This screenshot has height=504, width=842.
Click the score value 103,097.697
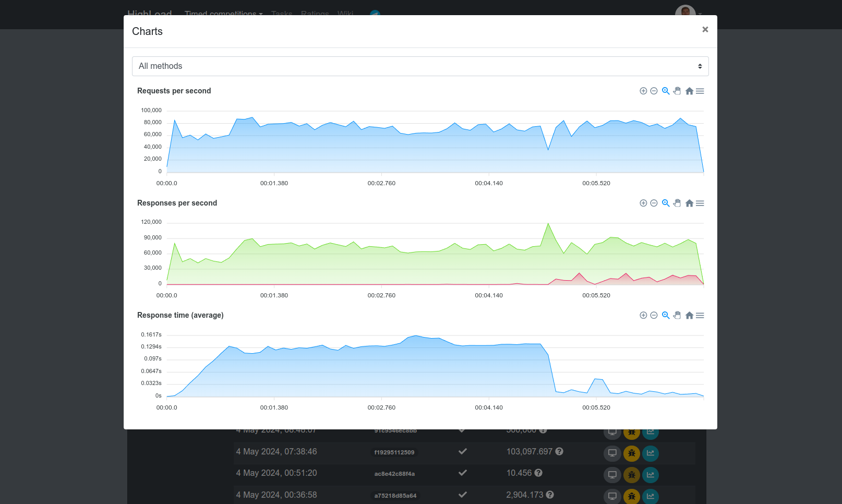tap(529, 451)
